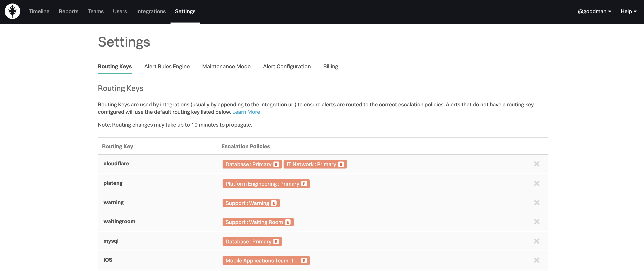Click the Mobile Applications Team policy tag
The height and width of the screenshot is (271, 644).
(261, 261)
